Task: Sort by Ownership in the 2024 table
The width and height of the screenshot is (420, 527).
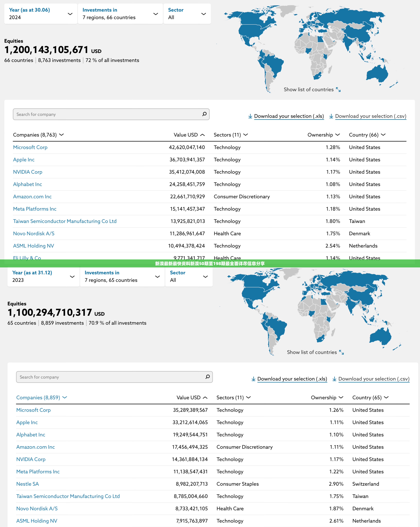Action: click(324, 135)
